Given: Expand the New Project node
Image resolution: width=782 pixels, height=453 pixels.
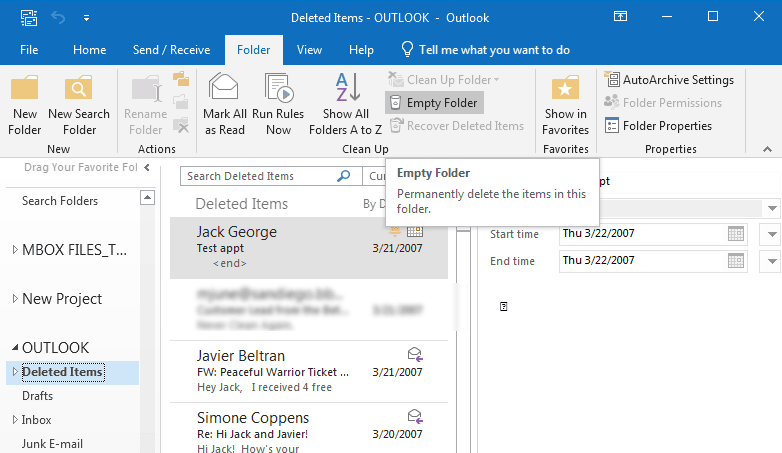Looking at the screenshot, I should (x=15, y=298).
